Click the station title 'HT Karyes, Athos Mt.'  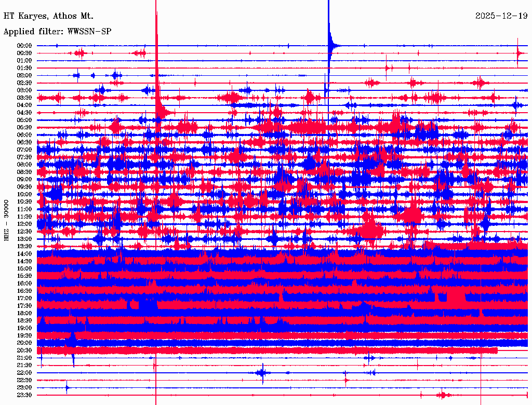(x=48, y=16)
